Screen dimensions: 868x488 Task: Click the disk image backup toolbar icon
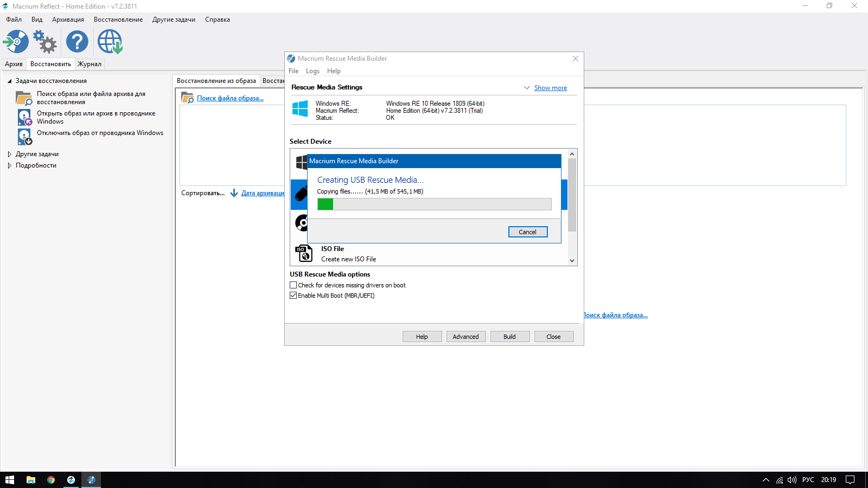pos(16,42)
